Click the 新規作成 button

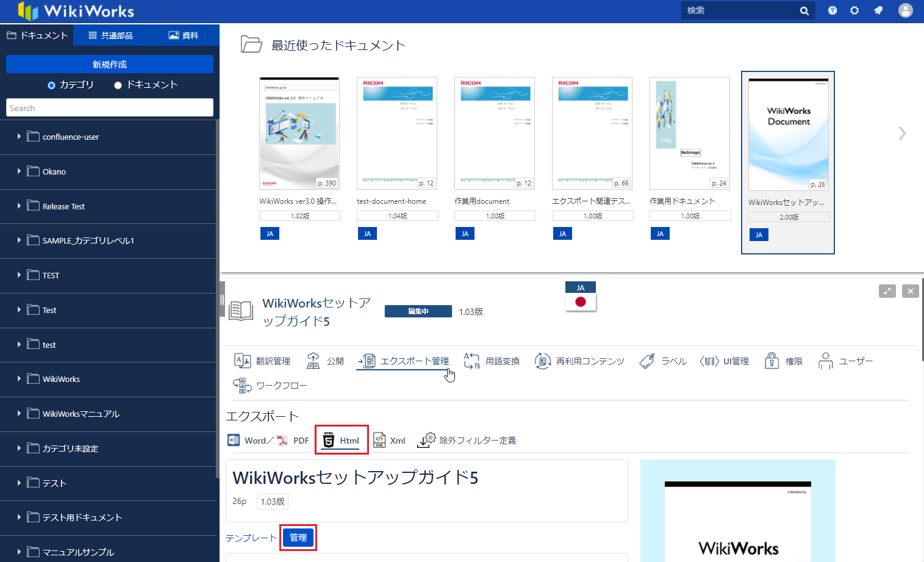pos(110,64)
